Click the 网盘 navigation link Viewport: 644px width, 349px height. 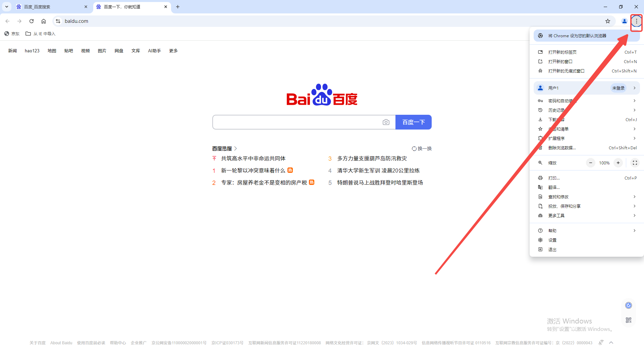[119, 51]
